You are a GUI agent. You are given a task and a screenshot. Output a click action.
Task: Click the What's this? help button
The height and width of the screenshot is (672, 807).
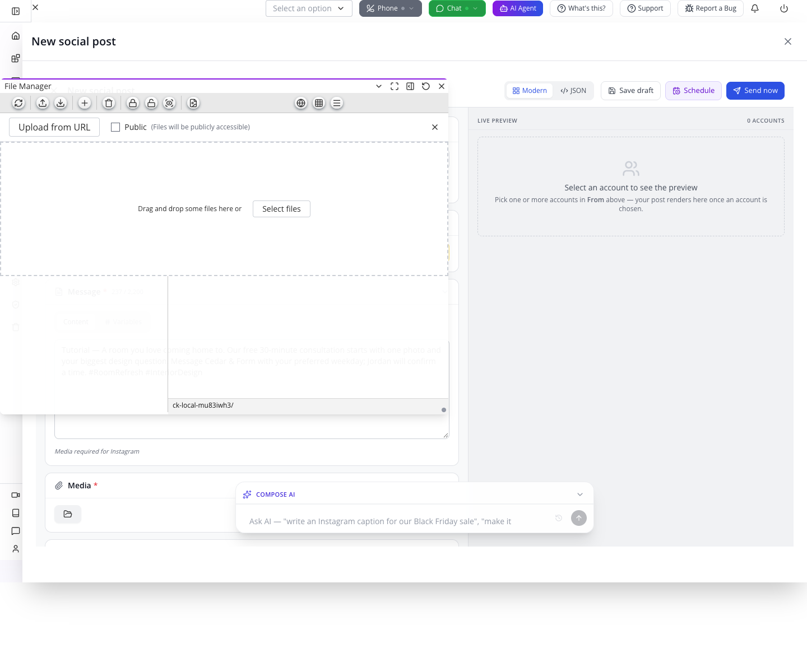[581, 8]
